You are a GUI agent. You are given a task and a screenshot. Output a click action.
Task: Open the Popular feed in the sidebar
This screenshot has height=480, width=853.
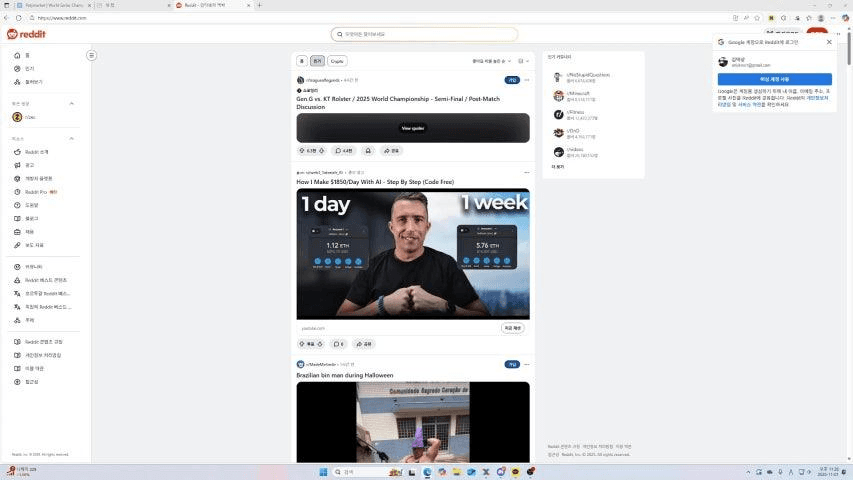coord(28,68)
